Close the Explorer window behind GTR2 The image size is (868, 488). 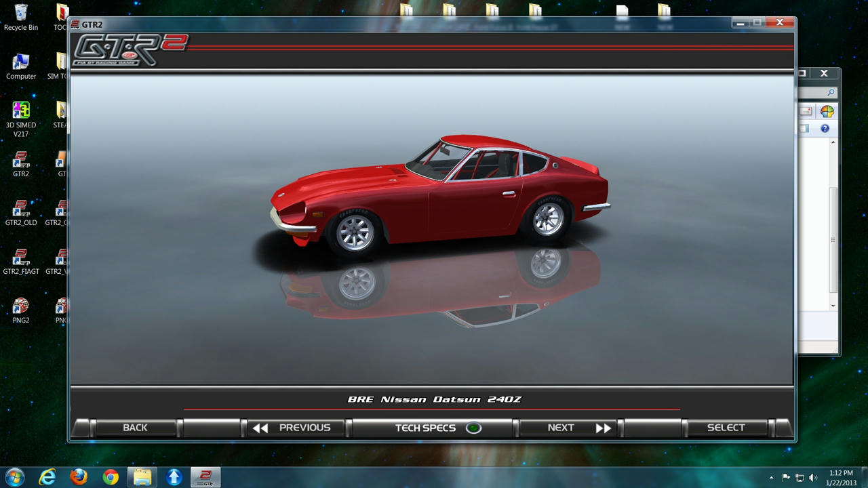(x=824, y=73)
